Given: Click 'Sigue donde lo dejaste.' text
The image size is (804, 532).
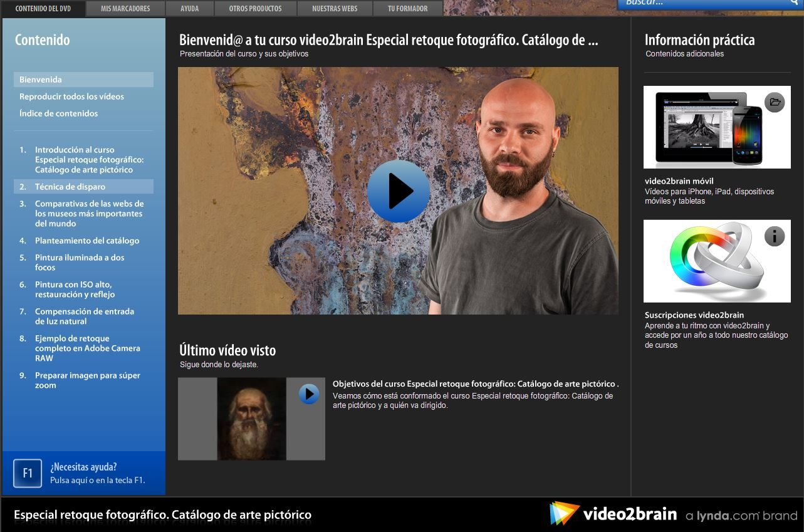Looking at the screenshot, I should tap(219, 364).
